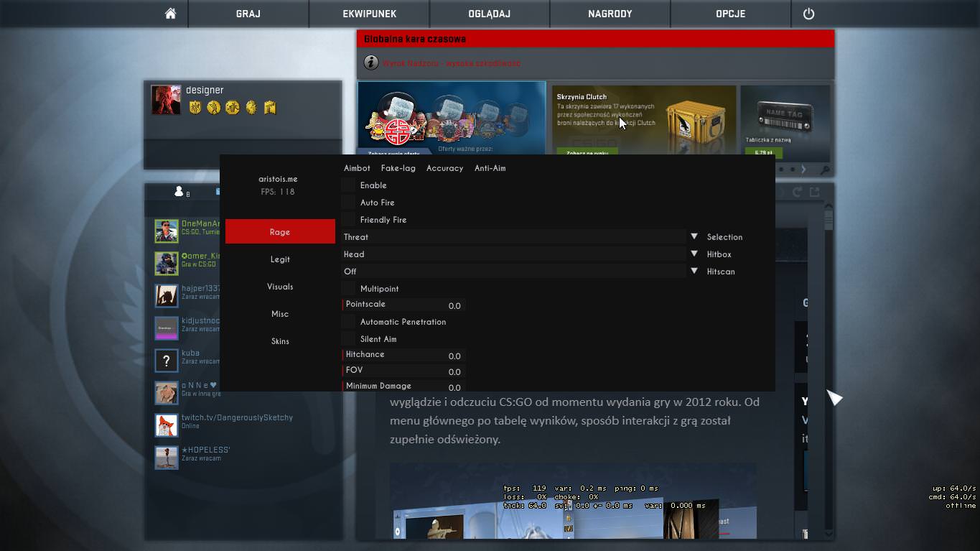Go to the home screen icon
Viewport: 980px width, 551px height.
coord(170,14)
